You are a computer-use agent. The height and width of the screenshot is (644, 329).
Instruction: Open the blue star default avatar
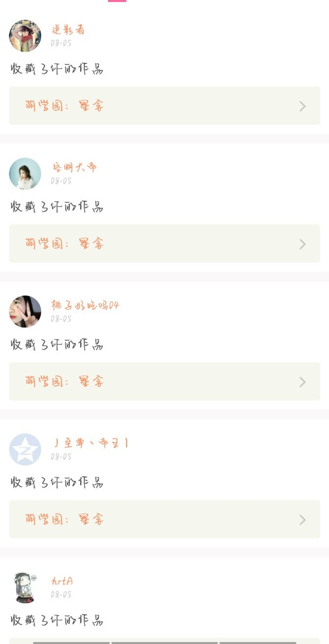(25, 449)
